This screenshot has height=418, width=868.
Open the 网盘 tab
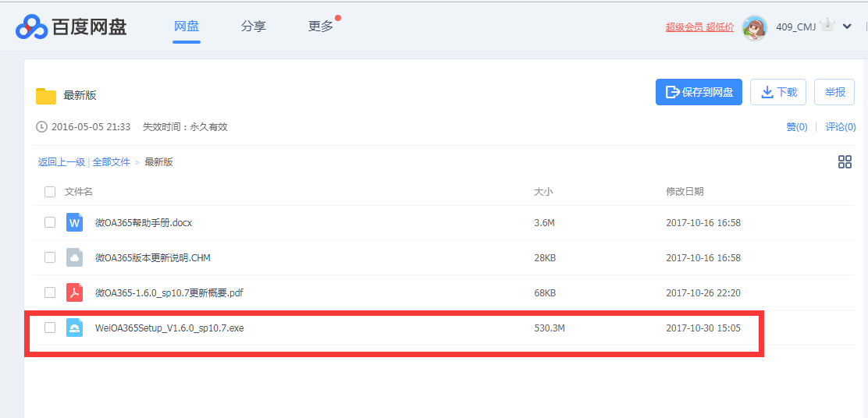tap(186, 26)
